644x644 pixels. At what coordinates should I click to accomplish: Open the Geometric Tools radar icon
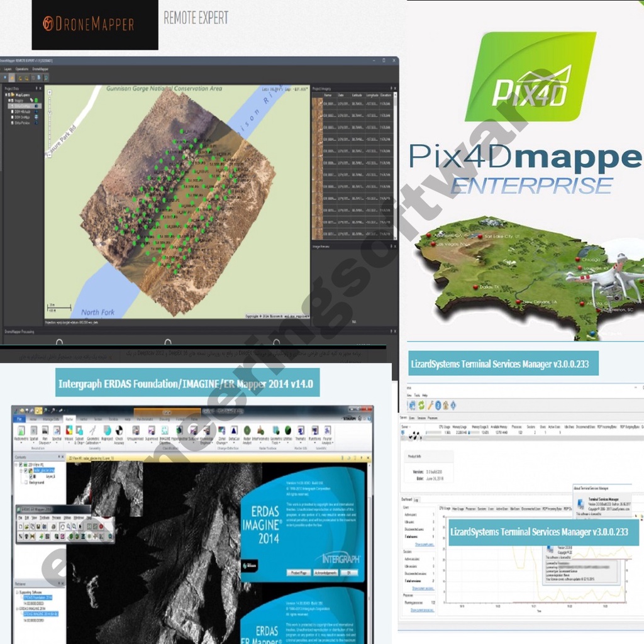pyautogui.click(x=276, y=435)
